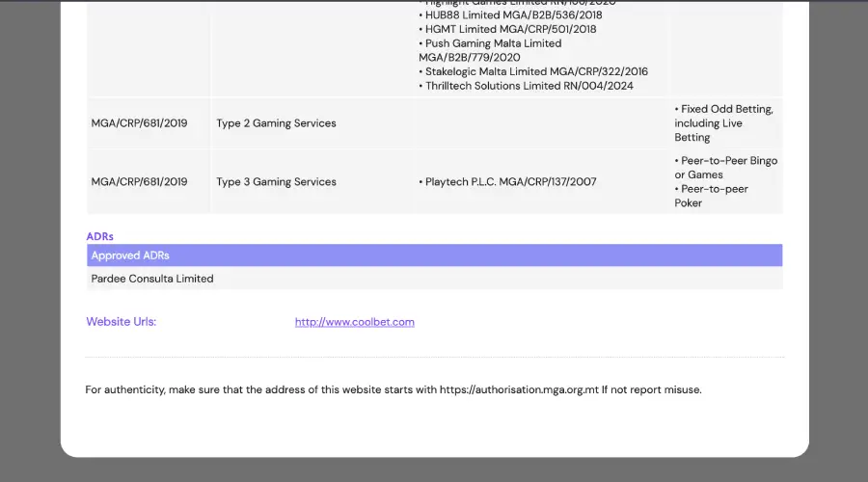Viewport: 868px width, 482px height.
Task: Select licence MGA/CRP/681/2019 in the Type 2 row
Action: click(140, 123)
